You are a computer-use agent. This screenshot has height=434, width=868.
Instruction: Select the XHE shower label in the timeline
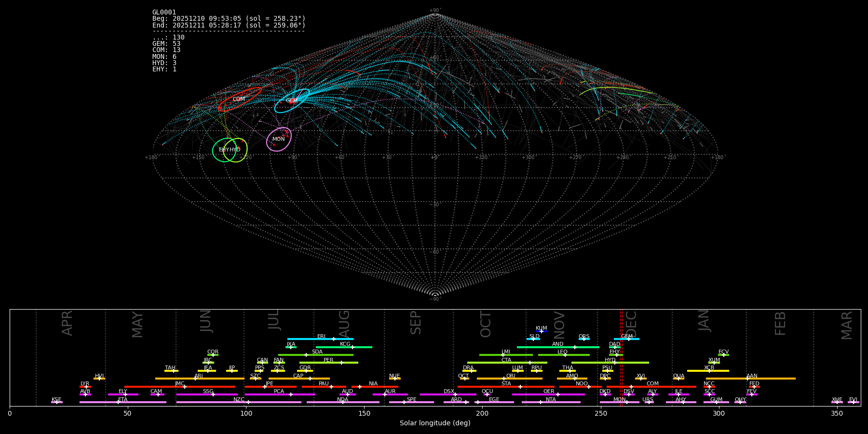(x=837, y=400)
